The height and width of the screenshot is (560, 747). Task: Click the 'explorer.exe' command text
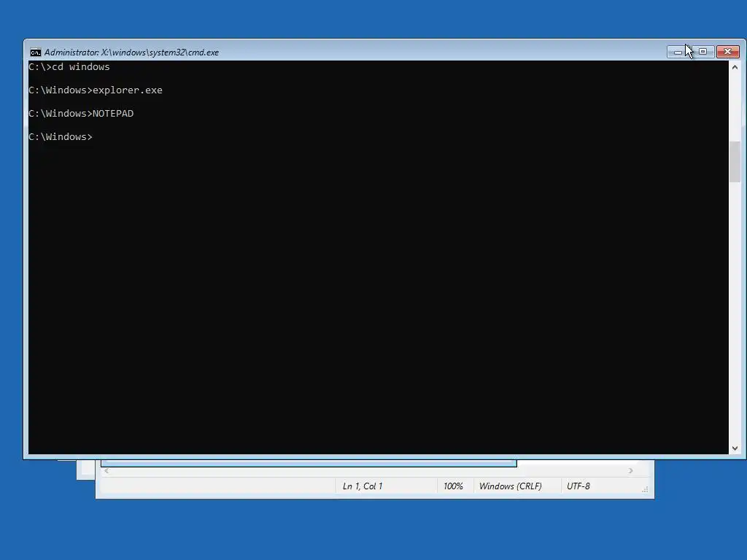click(128, 90)
